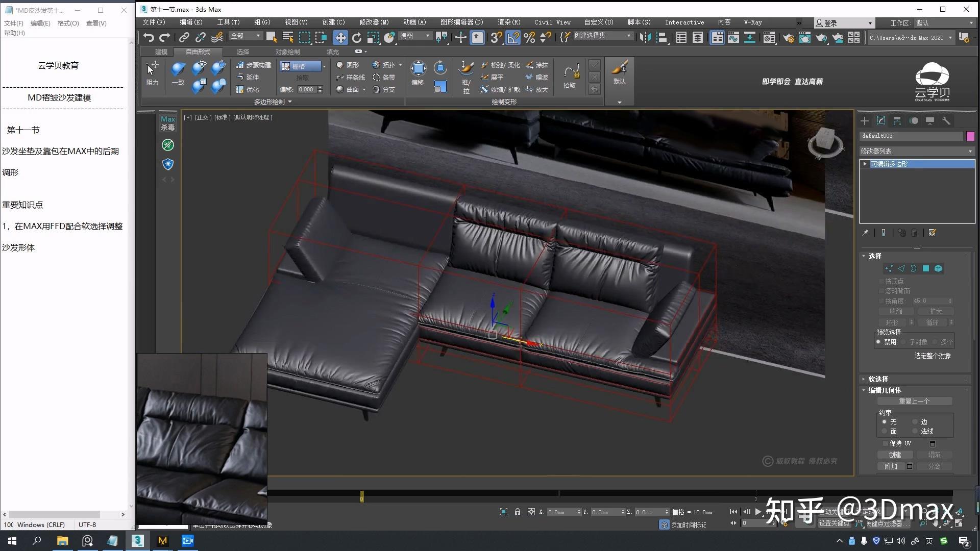Select the 法线 constraint radio button
Image resolution: width=980 pixels, height=551 pixels.
[x=915, y=431]
